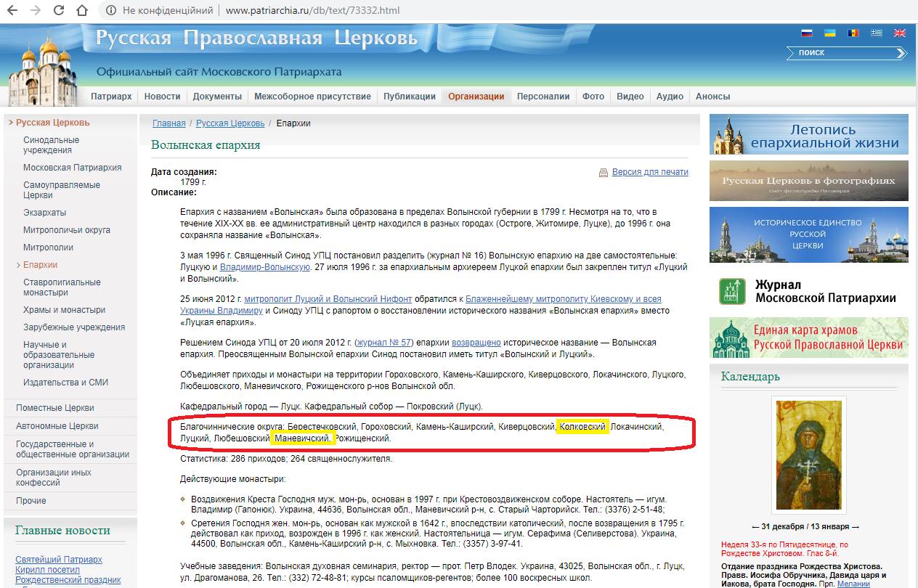
Task: Click the British flag for English
Action: coord(900,33)
